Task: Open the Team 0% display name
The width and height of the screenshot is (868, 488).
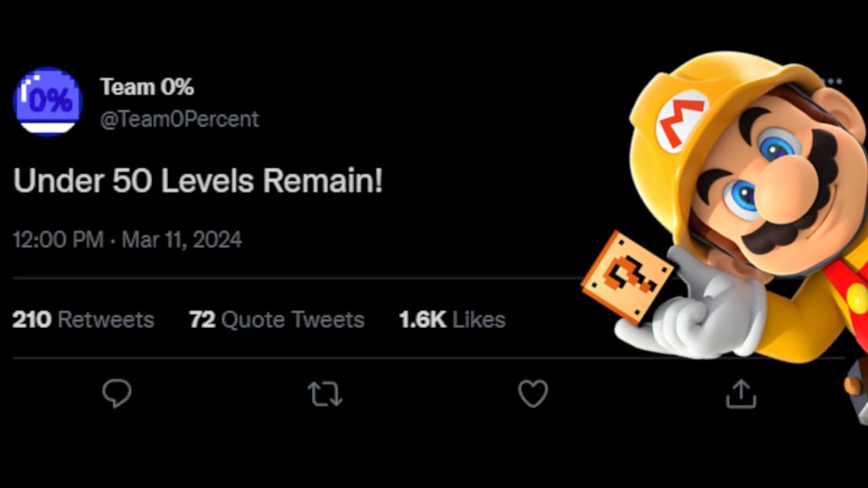Action: coord(147,87)
